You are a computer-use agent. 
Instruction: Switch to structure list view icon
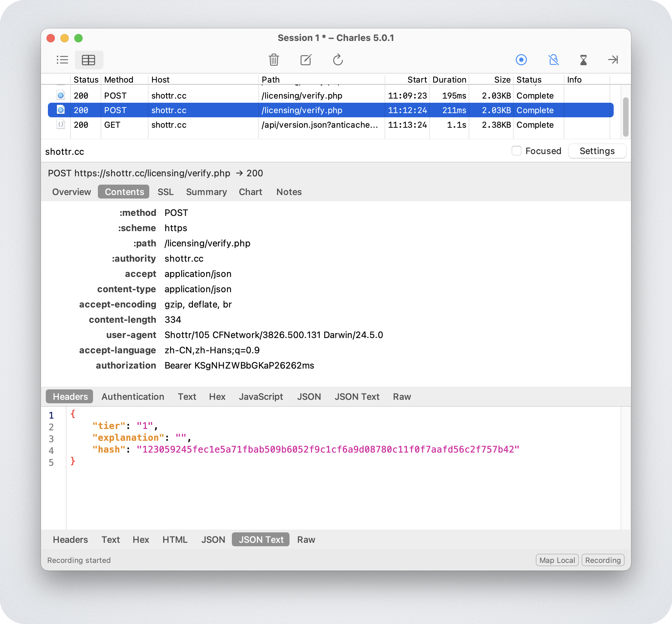[62, 60]
